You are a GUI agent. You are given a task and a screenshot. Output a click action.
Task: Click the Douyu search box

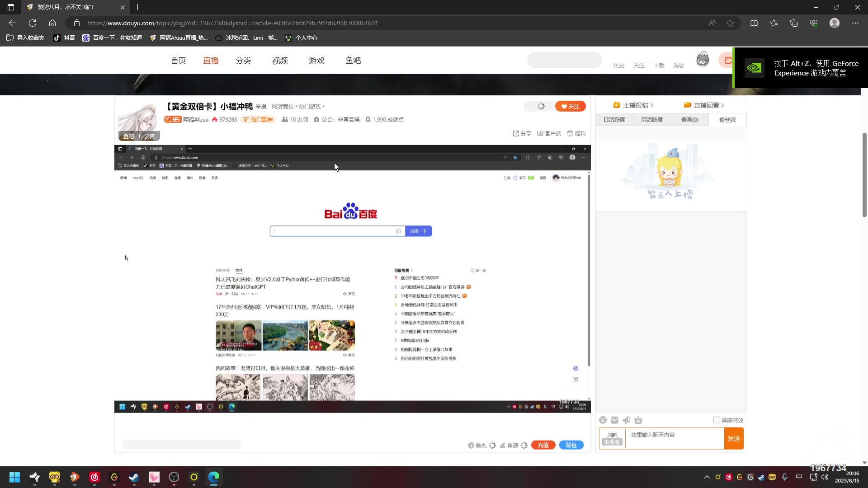(x=564, y=60)
